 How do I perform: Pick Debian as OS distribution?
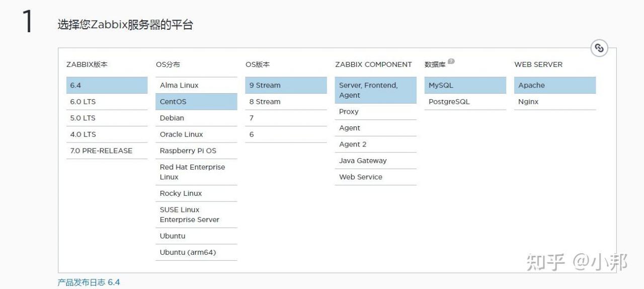(196, 118)
